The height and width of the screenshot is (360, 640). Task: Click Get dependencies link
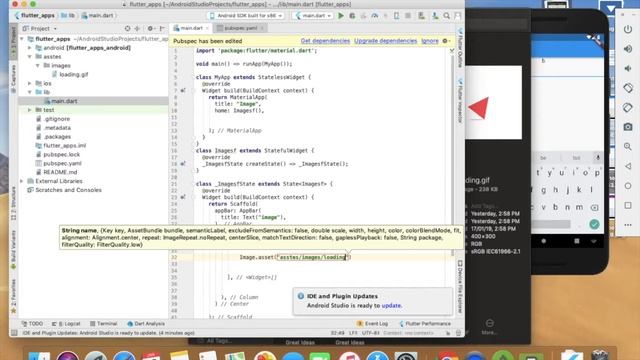[325, 41]
